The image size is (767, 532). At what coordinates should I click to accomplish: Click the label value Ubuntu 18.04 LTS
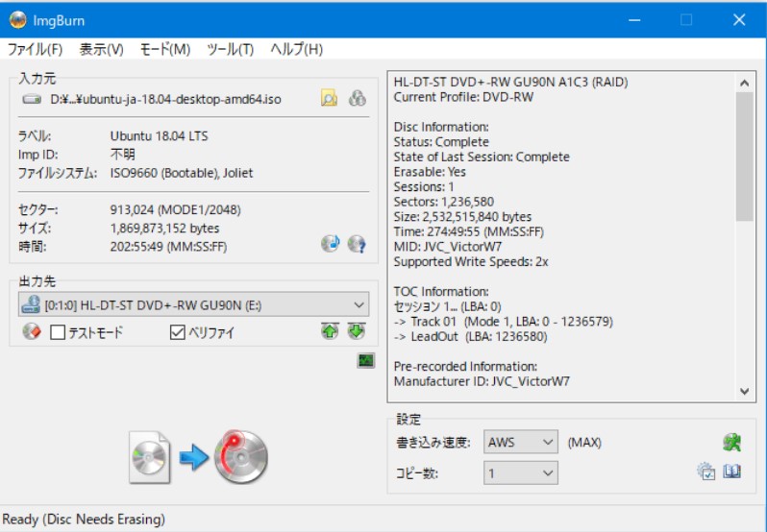click(159, 135)
